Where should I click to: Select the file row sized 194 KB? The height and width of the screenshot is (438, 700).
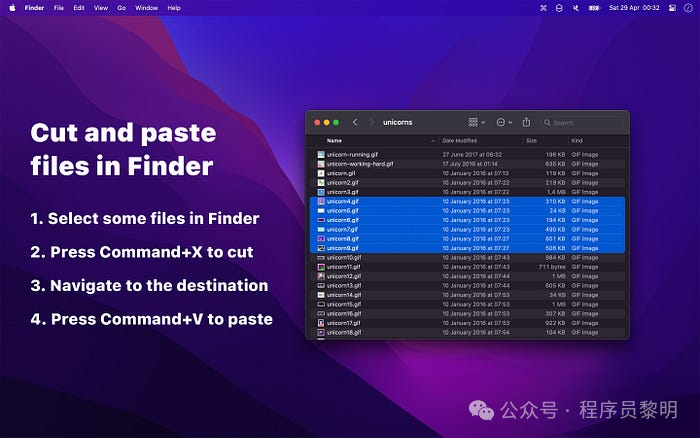[467, 220]
